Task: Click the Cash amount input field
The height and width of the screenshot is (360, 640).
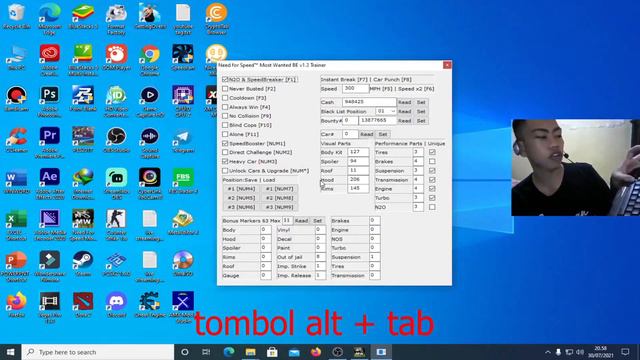Action: pos(369,102)
